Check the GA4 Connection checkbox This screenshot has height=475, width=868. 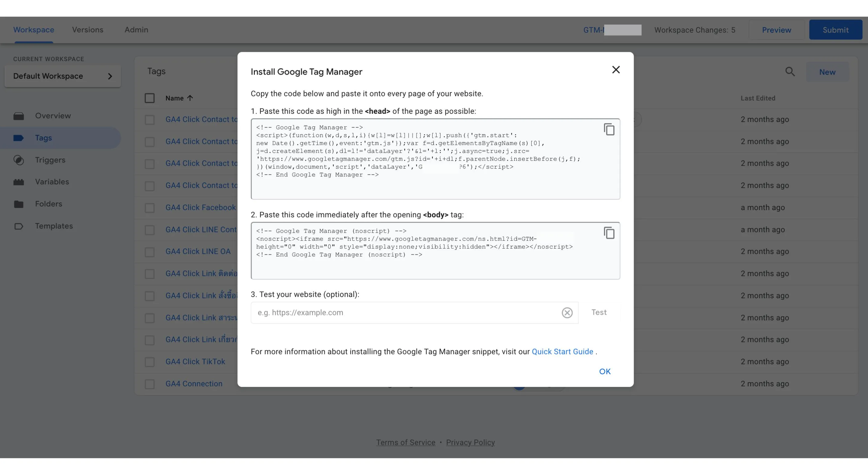[x=149, y=384]
